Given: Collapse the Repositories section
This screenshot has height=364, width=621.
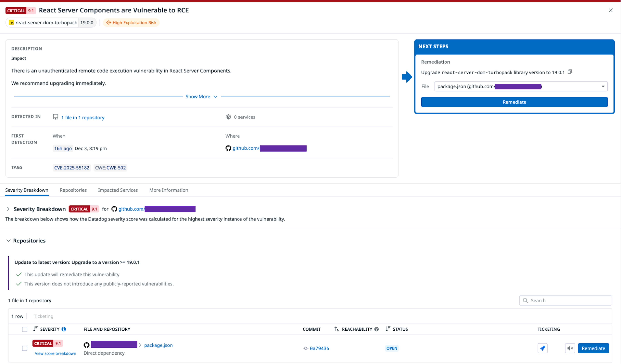Looking at the screenshot, I should coord(8,241).
